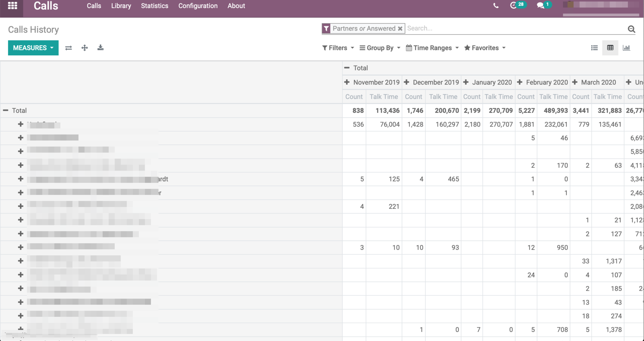This screenshot has height=341, width=644.
Task: Open the Library menu
Action: 121,6
